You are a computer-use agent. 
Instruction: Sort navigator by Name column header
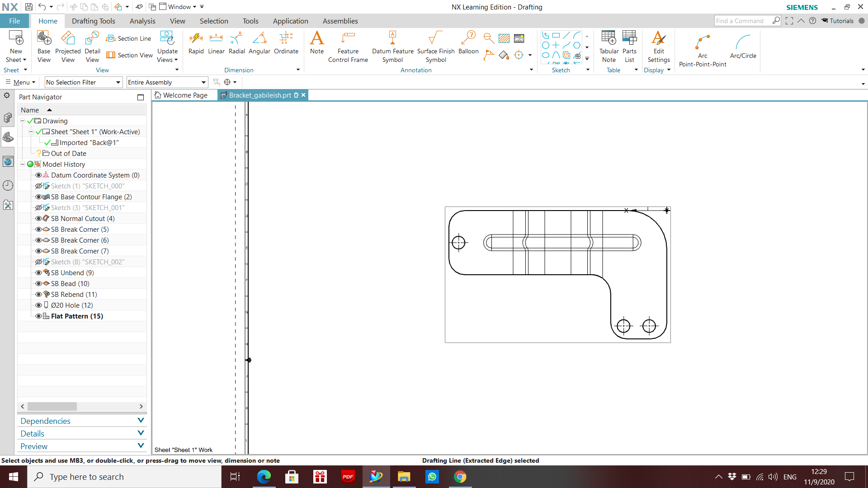30,110
